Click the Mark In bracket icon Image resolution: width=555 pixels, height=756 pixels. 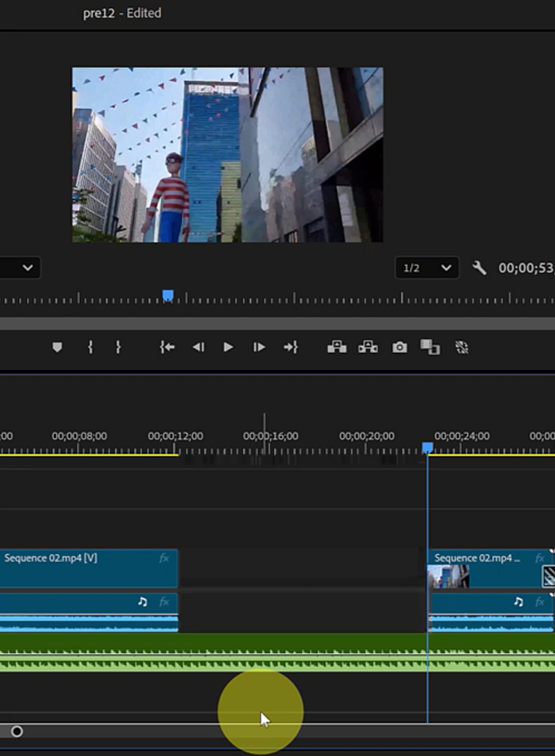(90, 347)
